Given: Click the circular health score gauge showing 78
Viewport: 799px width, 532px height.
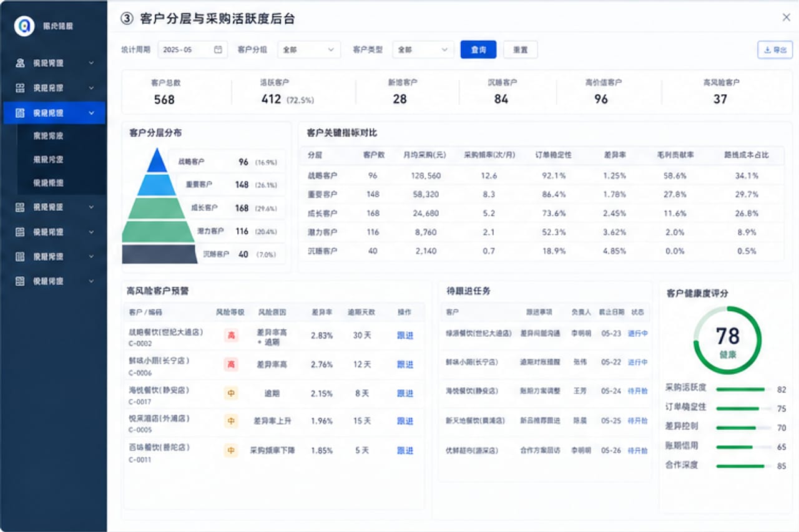Looking at the screenshot, I should pyautogui.click(x=727, y=341).
